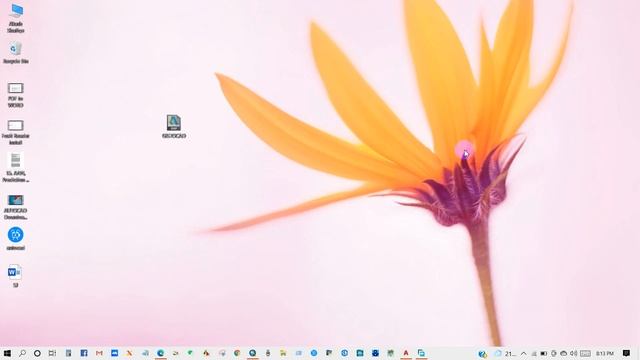
Task: Launch Gmail from the taskbar
Action: point(99,353)
